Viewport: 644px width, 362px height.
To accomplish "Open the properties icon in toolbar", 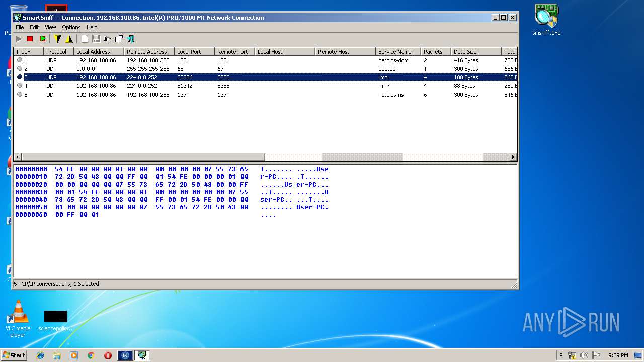I will click(x=119, y=39).
